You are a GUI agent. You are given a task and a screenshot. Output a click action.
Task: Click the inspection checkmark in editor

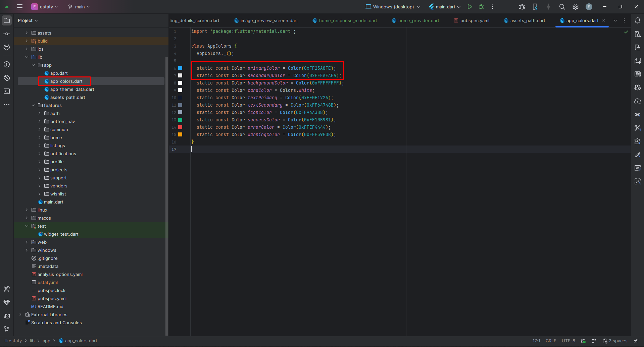(626, 32)
